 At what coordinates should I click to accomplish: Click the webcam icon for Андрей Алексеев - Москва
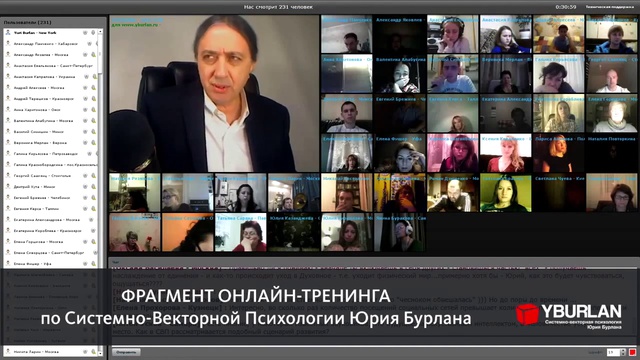[x=85, y=88]
